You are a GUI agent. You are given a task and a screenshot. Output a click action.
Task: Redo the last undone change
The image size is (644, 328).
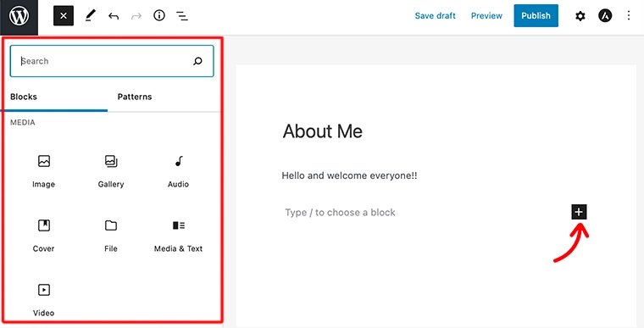(136, 16)
